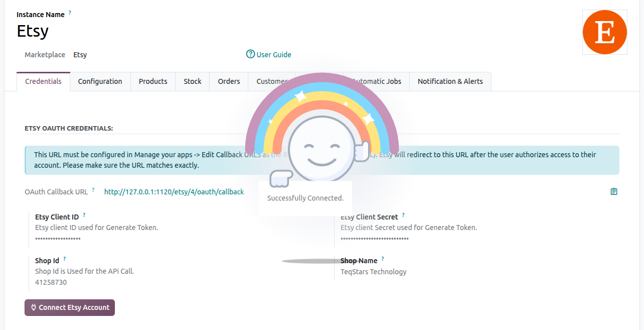Click the OAuth callback URL value

pyautogui.click(x=174, y=192)
